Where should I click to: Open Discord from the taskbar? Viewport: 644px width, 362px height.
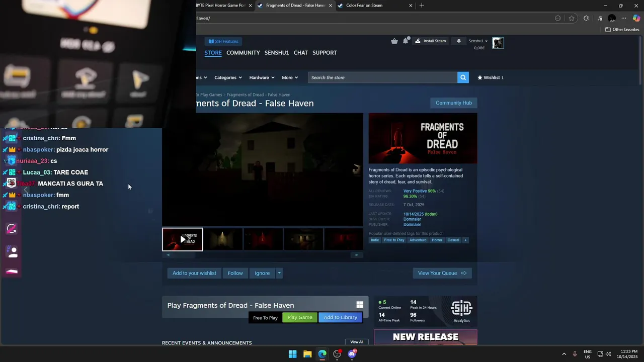pyautogui.click(x=352, y=354)
